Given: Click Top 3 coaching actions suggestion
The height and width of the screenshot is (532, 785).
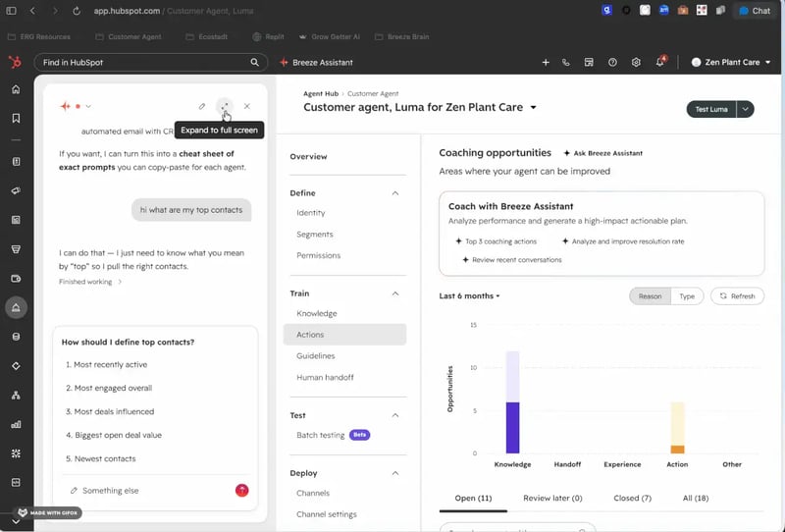Looking at the screenshot, I should [496, 241].
